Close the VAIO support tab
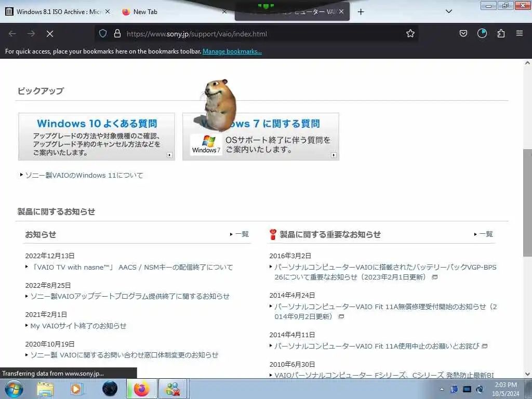This screenshot has height=399, width=532. (341, 11)
